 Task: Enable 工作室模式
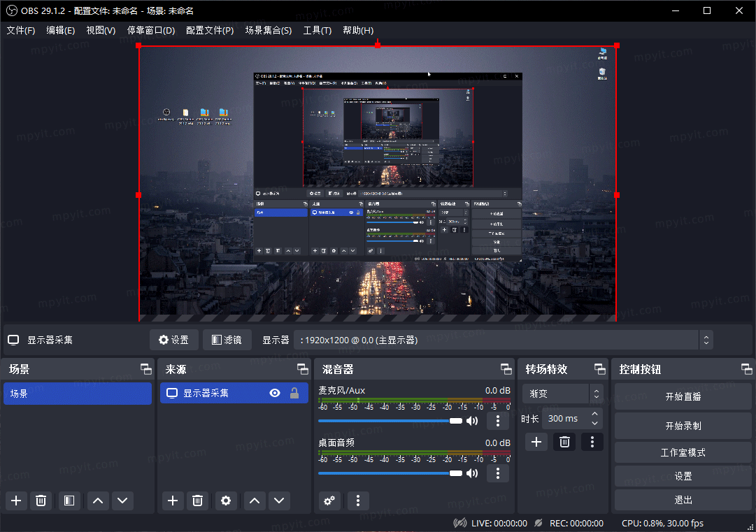(x=683, y=452)
